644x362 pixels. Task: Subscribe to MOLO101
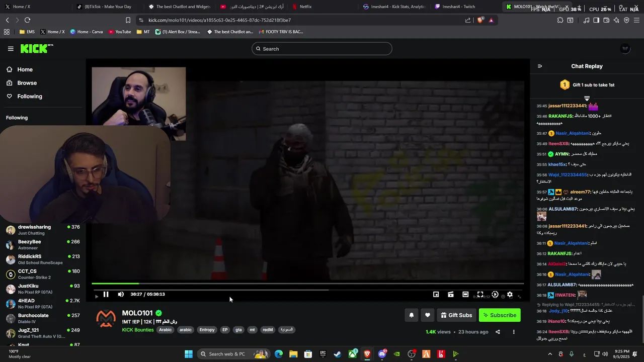[x=500, y=315]
